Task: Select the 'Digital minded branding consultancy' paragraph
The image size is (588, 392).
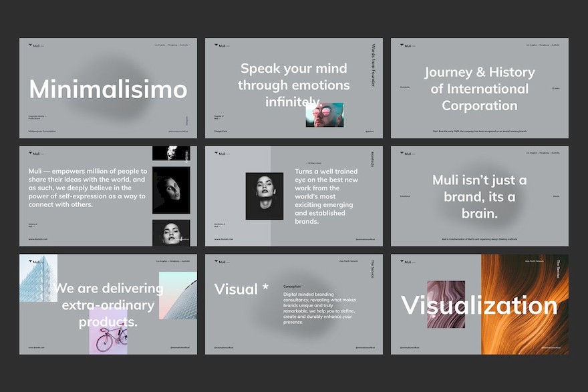Action: pos(319,308)
